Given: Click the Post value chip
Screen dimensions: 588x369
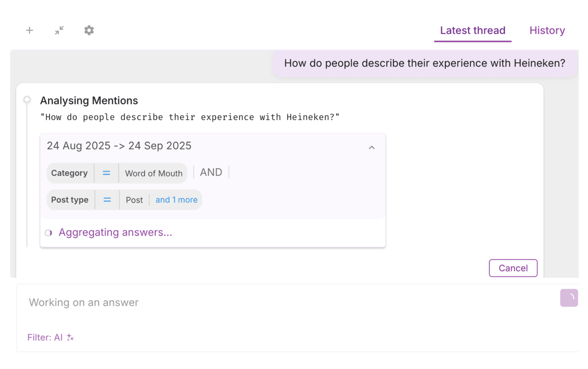Looking at the screenshot, I should [134, 200].
